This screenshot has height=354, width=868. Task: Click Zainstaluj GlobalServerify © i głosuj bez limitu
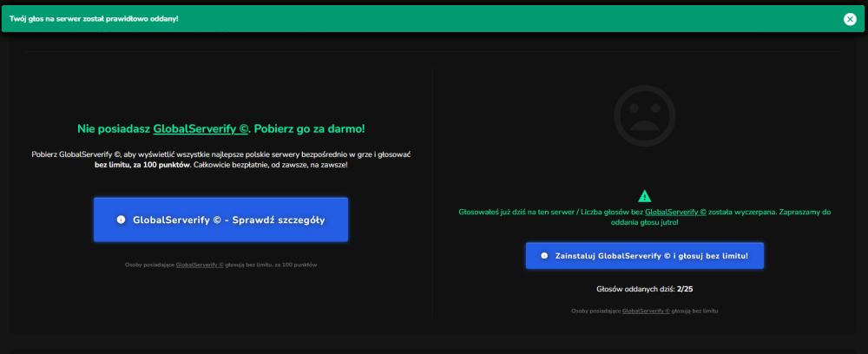(645, 256)
